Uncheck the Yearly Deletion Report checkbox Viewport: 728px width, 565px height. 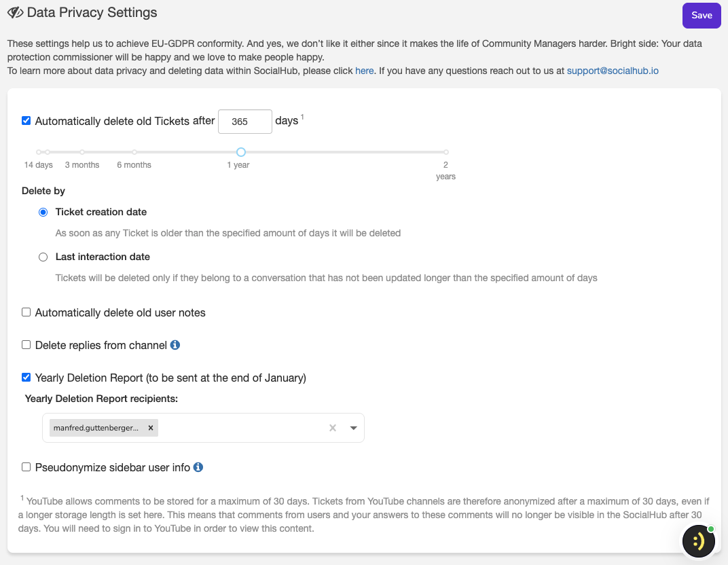26,378
